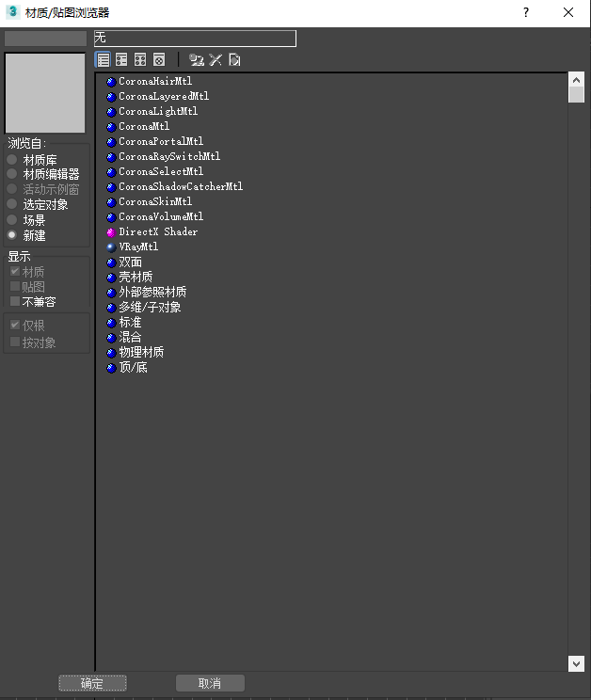Viewport: 591px width, 700px height.
Task: Select the 顶/底 material
Action: pos(133,368)
